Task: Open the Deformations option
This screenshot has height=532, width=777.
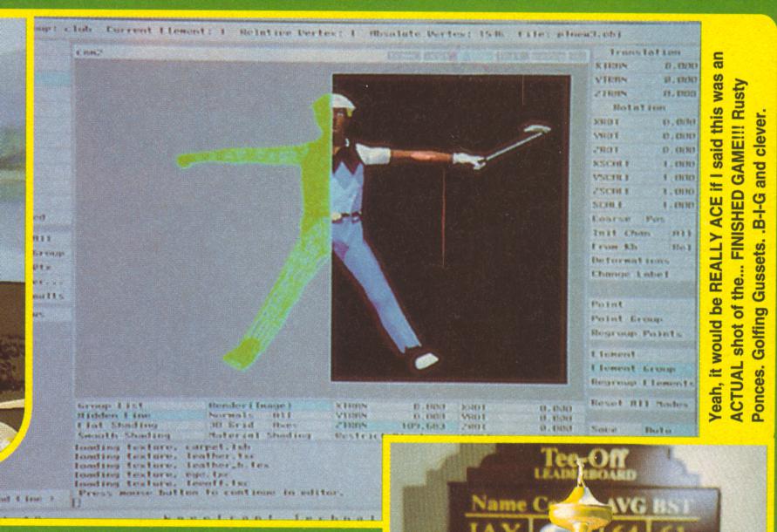Action: pyautogui.click(x=630, y=260)
